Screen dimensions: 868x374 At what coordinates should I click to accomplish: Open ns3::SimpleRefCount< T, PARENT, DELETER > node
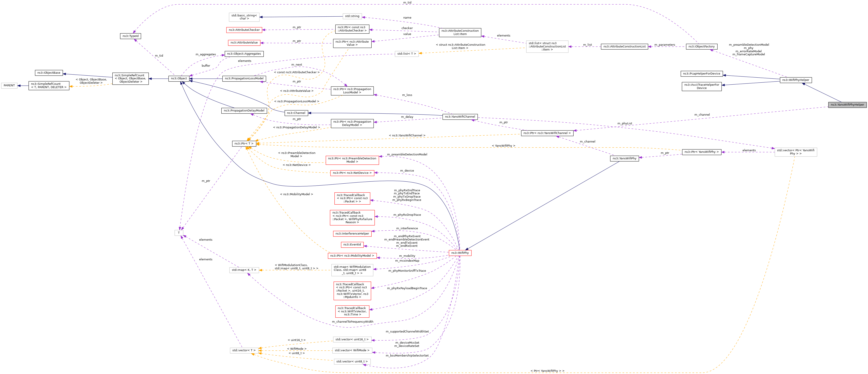(x=49, y=86)
